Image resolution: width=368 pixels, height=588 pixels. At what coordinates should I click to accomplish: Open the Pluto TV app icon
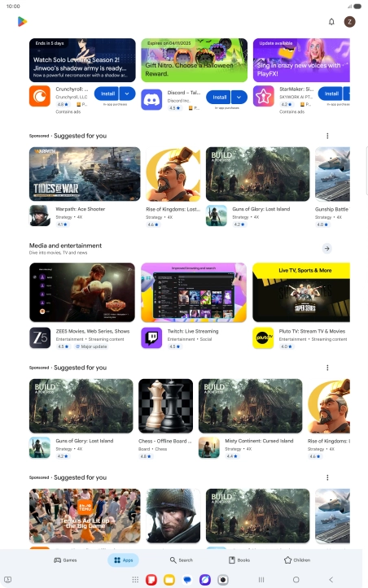263,338
